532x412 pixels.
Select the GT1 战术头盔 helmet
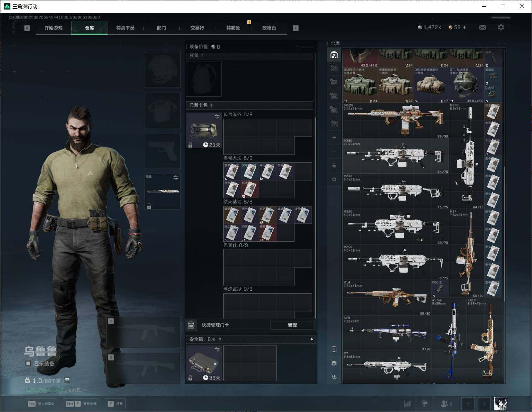pos(466,85)
